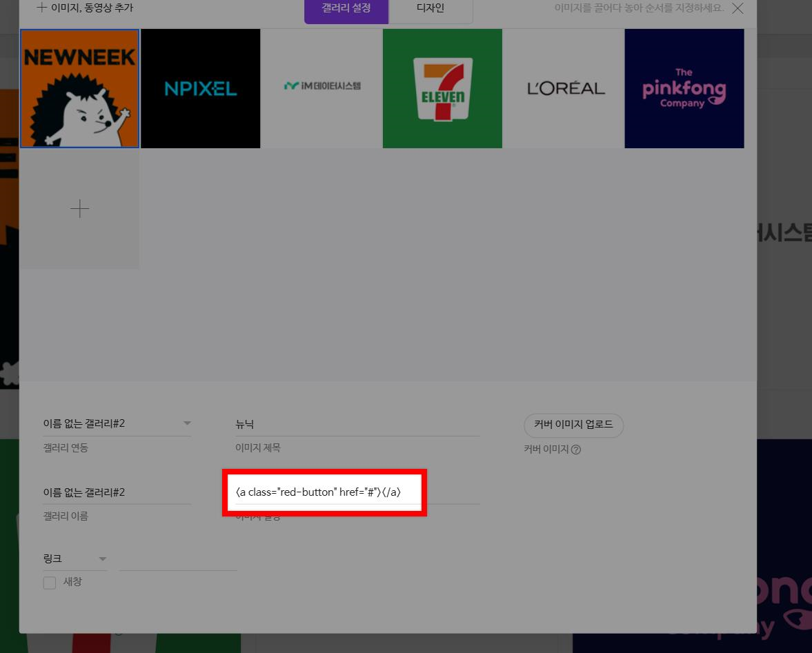Click the 갤러리 이름 input field
This screenshot has width=812, height=653.
pos(117,492)
